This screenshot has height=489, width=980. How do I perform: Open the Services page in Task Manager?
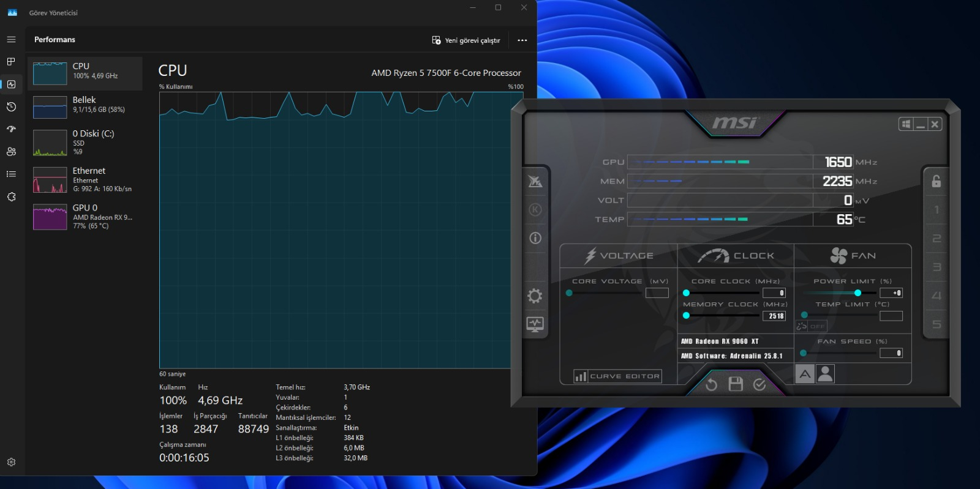(11, 197)
